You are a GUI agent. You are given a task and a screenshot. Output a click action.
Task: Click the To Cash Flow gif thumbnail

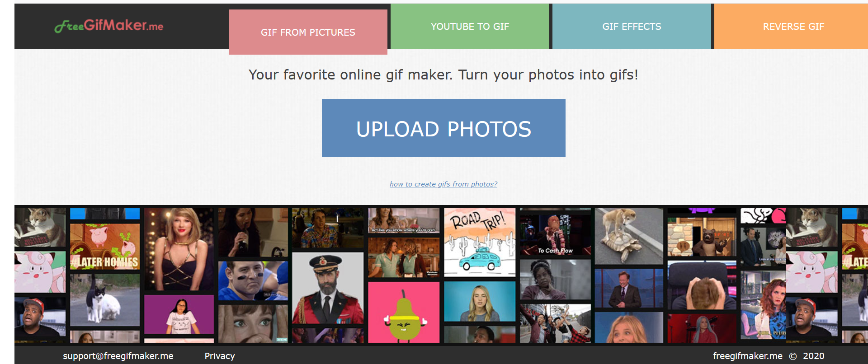555,232
